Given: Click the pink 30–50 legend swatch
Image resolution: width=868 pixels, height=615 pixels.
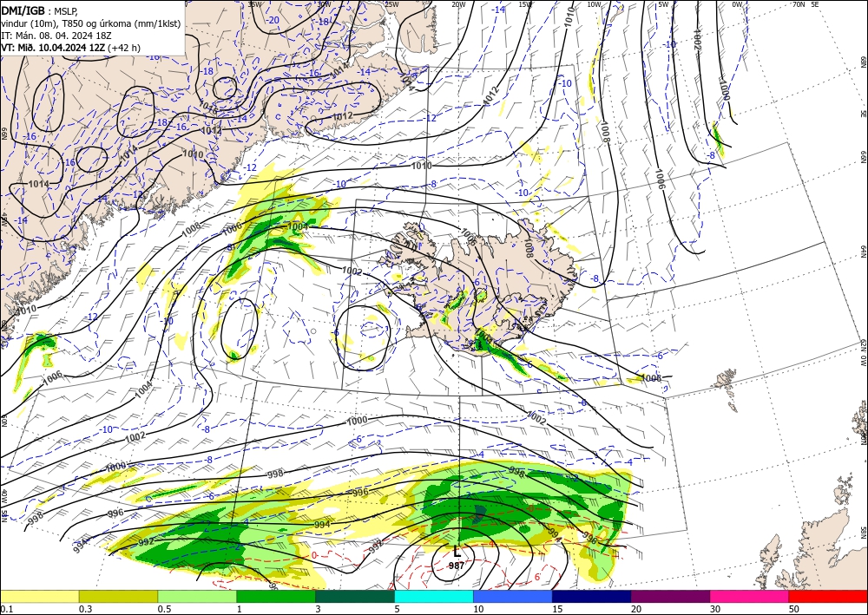Looking at the screenshot, I should click(750, 596).
